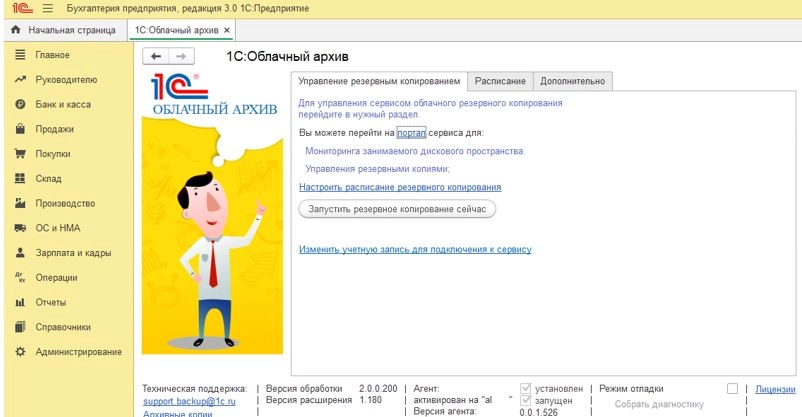Click Управления резервными копиями text

click(377, 168)
